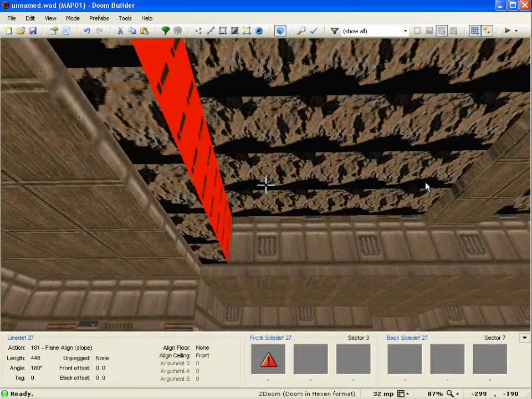Click the first greyed view mode icon
The height and width of the screenshot is (399, 532).
[x=417, y=31]
